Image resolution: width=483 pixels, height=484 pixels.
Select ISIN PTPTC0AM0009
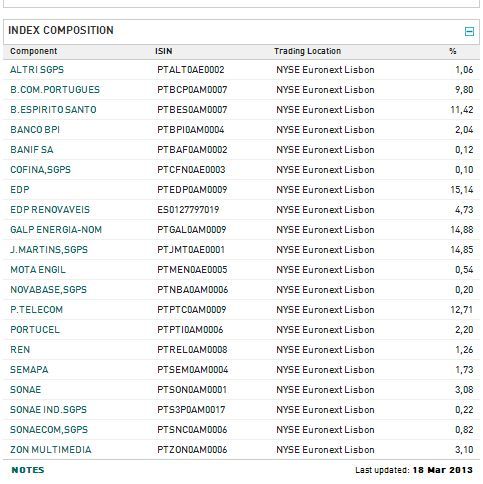click(192, 310)
